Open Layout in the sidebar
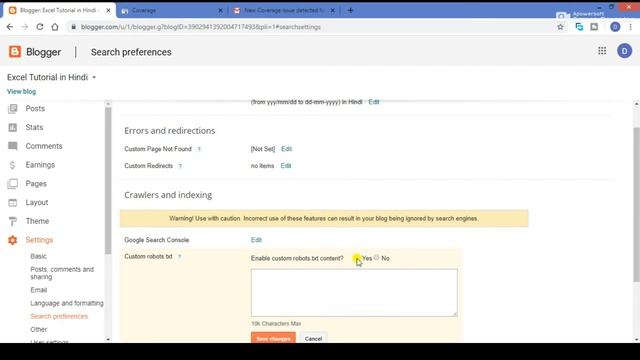The image size is (640, 360). pos(37,202)
